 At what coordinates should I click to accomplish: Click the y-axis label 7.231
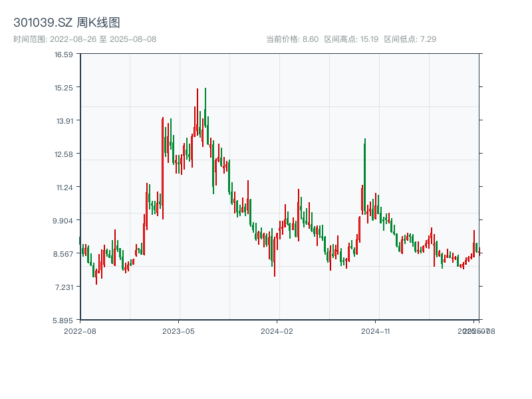64,287
